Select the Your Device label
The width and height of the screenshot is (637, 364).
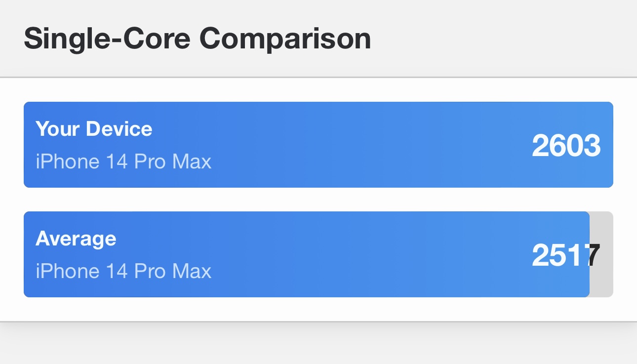coord(94,129)
